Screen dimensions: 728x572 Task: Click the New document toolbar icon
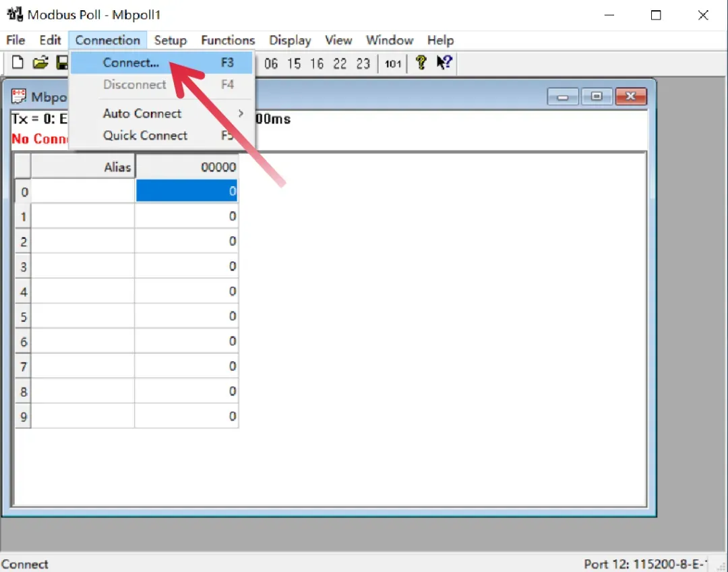coord(17,62)
